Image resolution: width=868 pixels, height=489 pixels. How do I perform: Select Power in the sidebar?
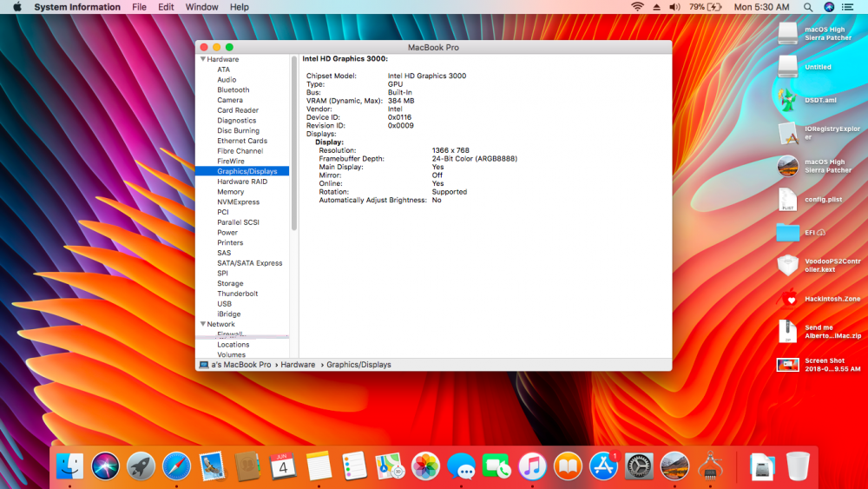(227, 233)
